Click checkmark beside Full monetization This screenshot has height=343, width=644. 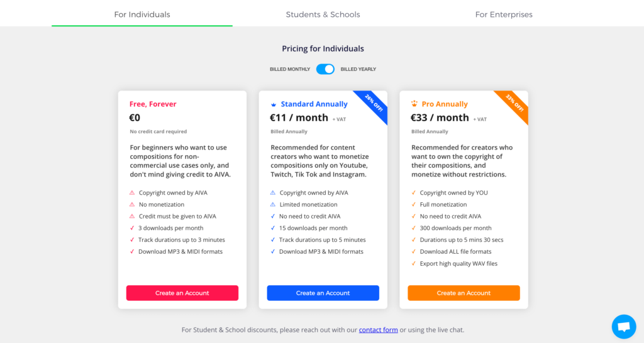click(x=414, y=204)
